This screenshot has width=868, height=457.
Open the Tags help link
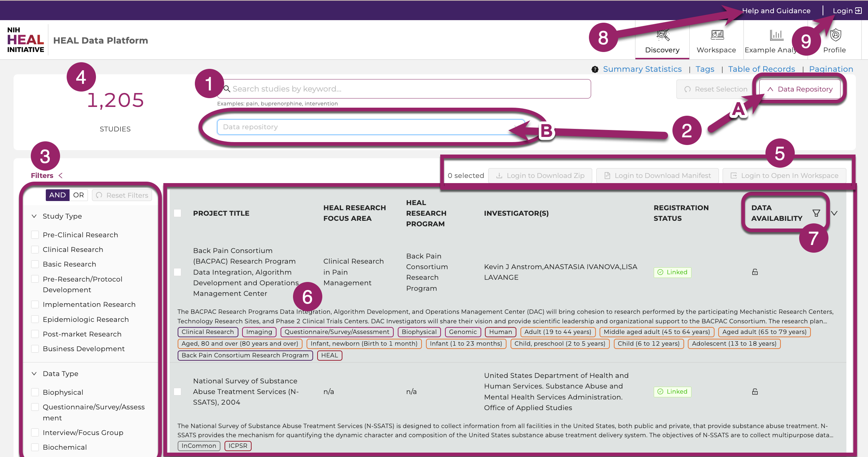[x=705, y=69]
